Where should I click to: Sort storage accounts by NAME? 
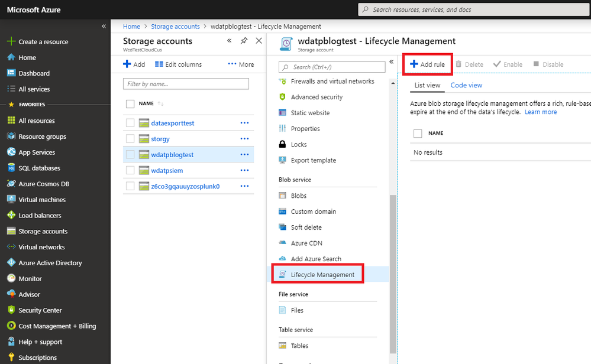click(x=151, y=103)
